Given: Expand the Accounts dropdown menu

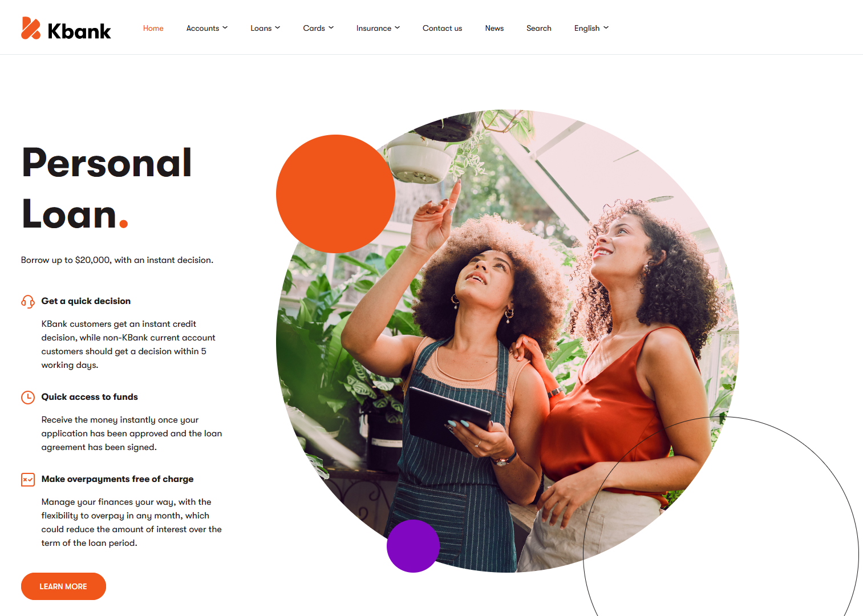Looking at the screenshot, I should tap(207, 28).
